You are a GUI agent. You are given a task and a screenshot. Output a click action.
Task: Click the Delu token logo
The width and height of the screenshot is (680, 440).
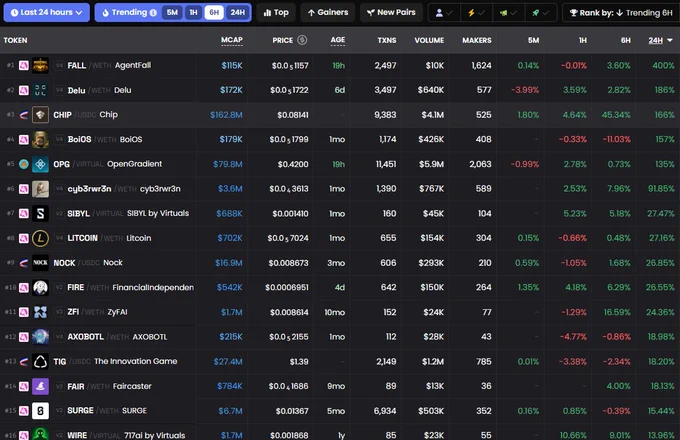[40, 90]
